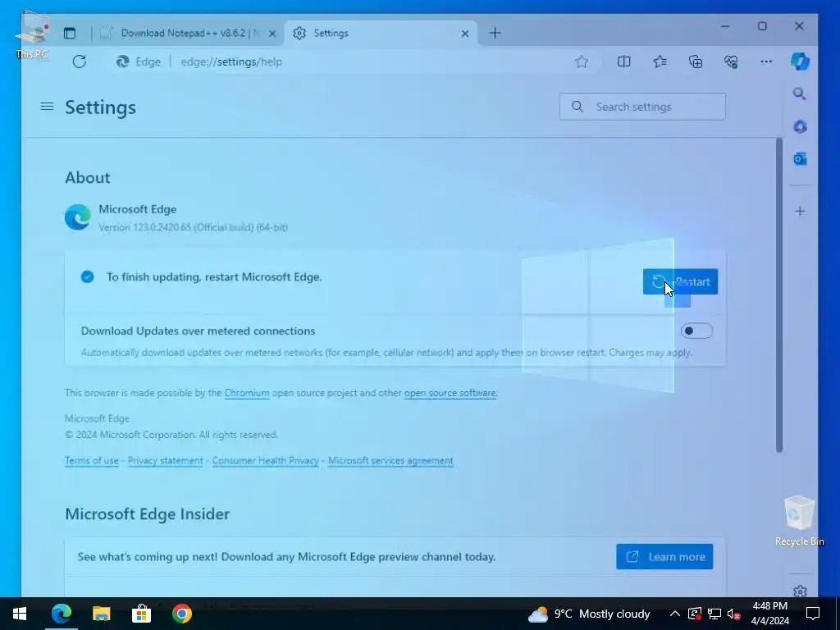This screenshot has width=840, height=630.
Task: Toggle Download Updates over metered connections
Action: coord(696,331)
